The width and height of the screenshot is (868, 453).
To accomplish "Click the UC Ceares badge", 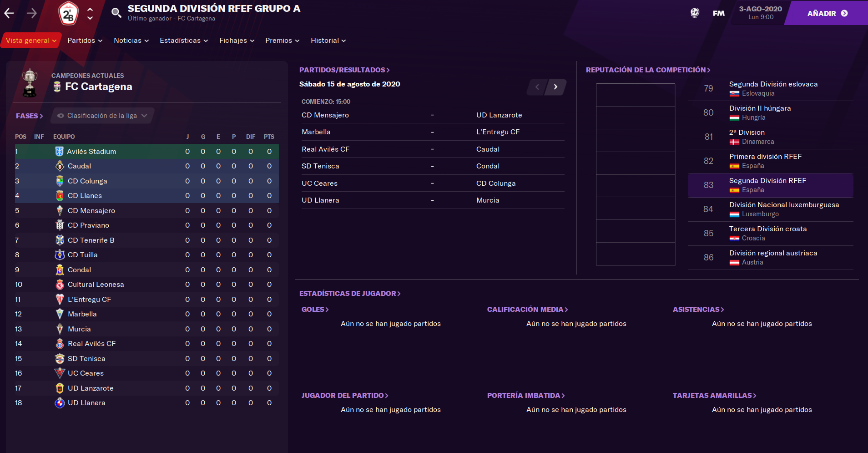I will coord(60,373).
